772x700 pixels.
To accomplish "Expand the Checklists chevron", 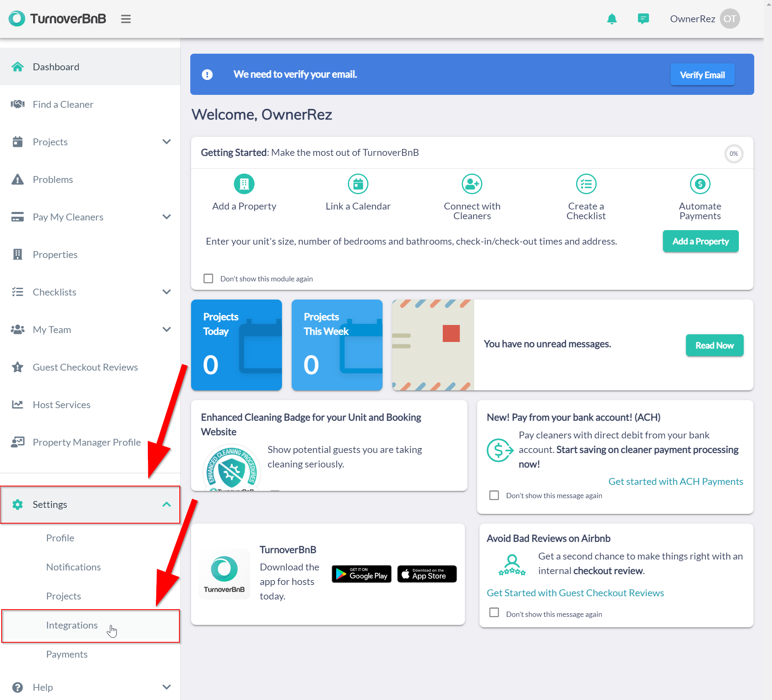I will coord(166,292).
